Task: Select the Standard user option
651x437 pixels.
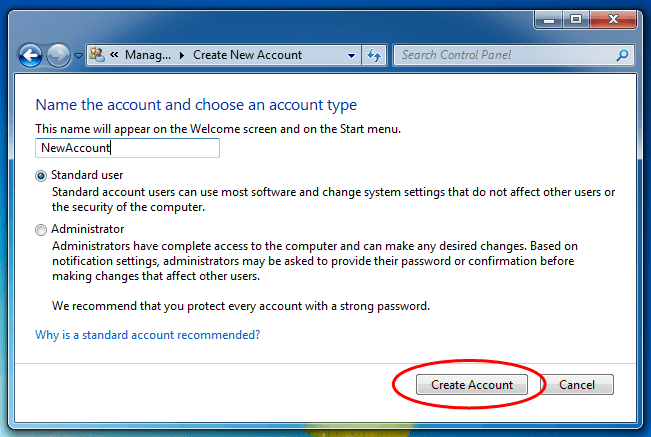Action: 41,176
